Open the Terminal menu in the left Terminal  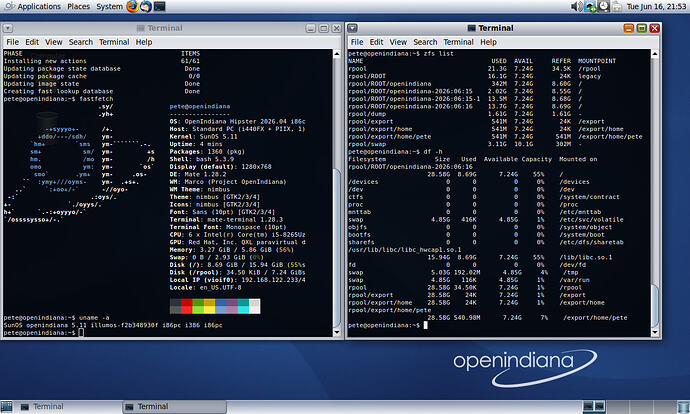coord(114,42)
